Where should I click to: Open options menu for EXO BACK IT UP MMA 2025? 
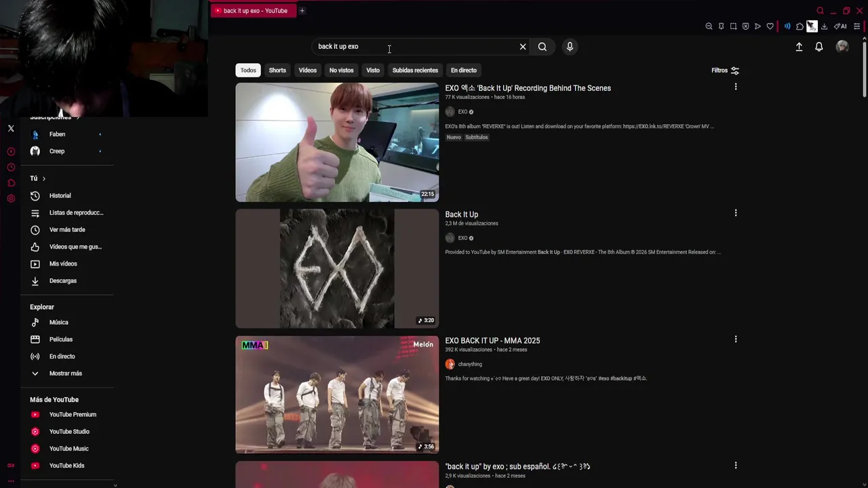(735, 339)
